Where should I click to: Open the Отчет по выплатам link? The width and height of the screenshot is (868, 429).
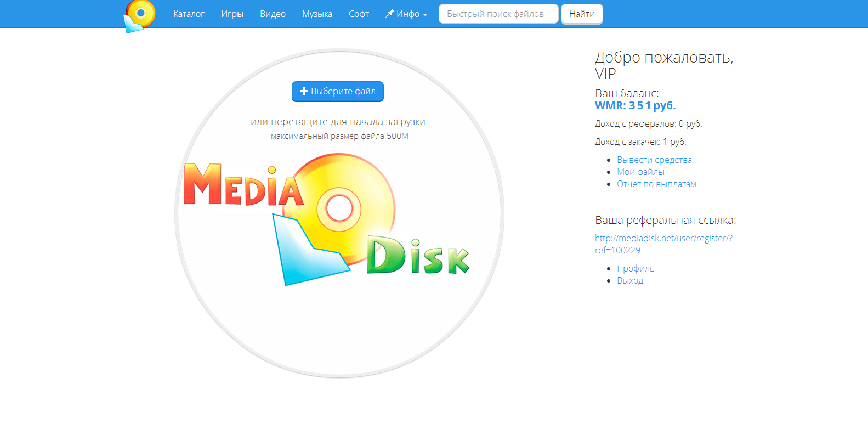tap(656, 184)
